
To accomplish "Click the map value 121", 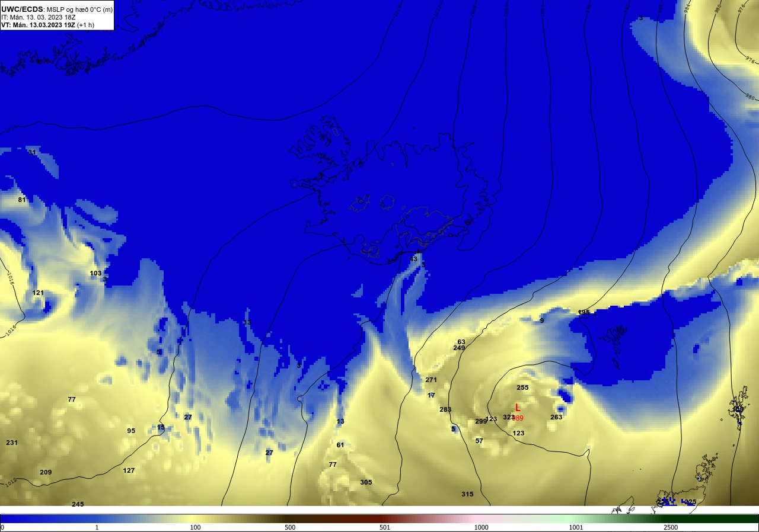I will (38, 293).
